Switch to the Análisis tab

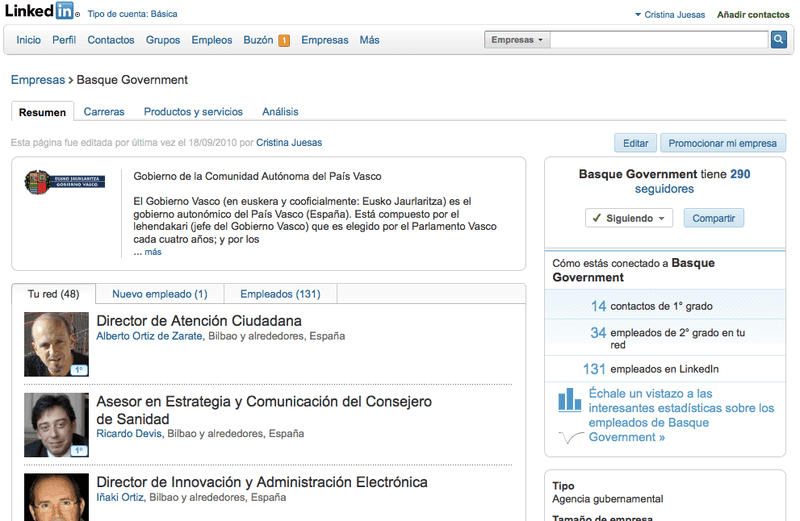pos(280,112)
